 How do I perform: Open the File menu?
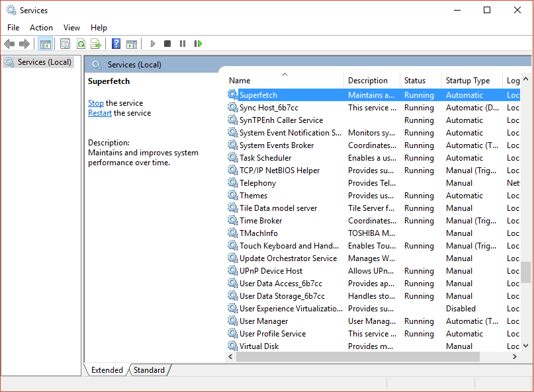click(13, 28)
